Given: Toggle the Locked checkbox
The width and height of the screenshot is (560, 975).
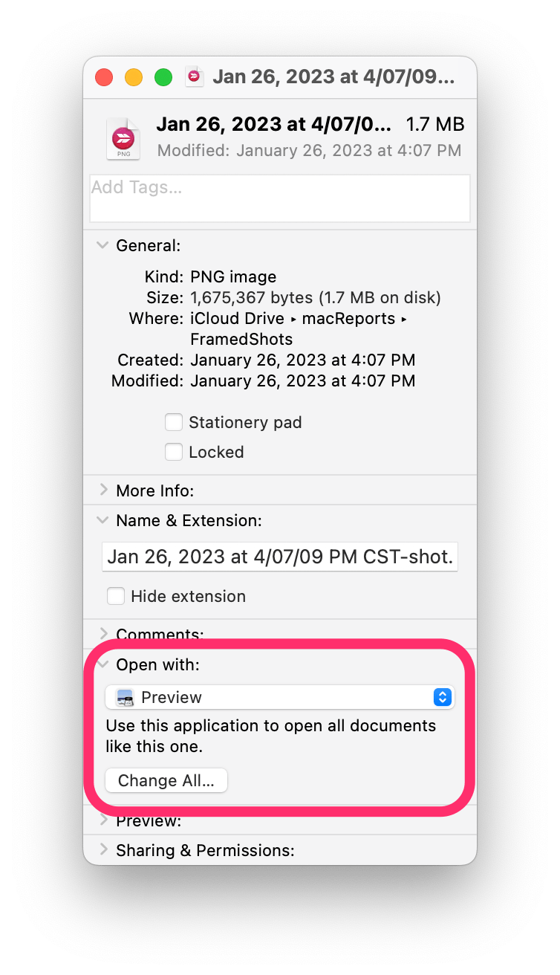Looking at the screenshot, I should click(x=174, y=452).
